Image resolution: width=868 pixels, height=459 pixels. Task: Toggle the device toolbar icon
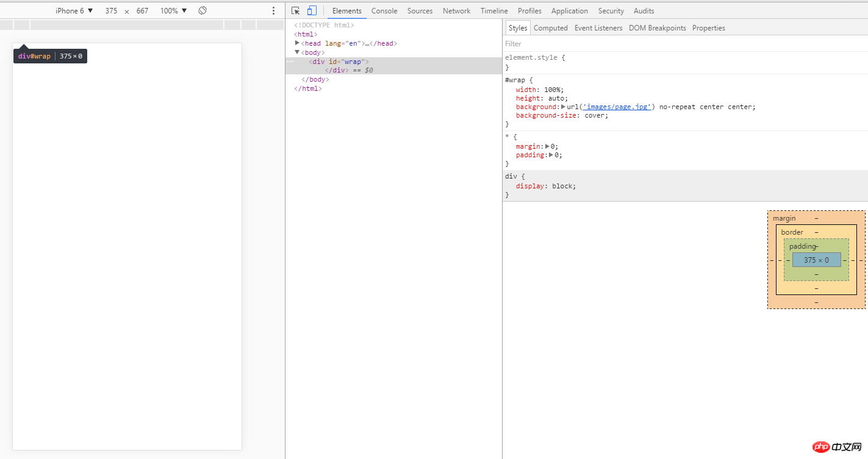[312, 11]
